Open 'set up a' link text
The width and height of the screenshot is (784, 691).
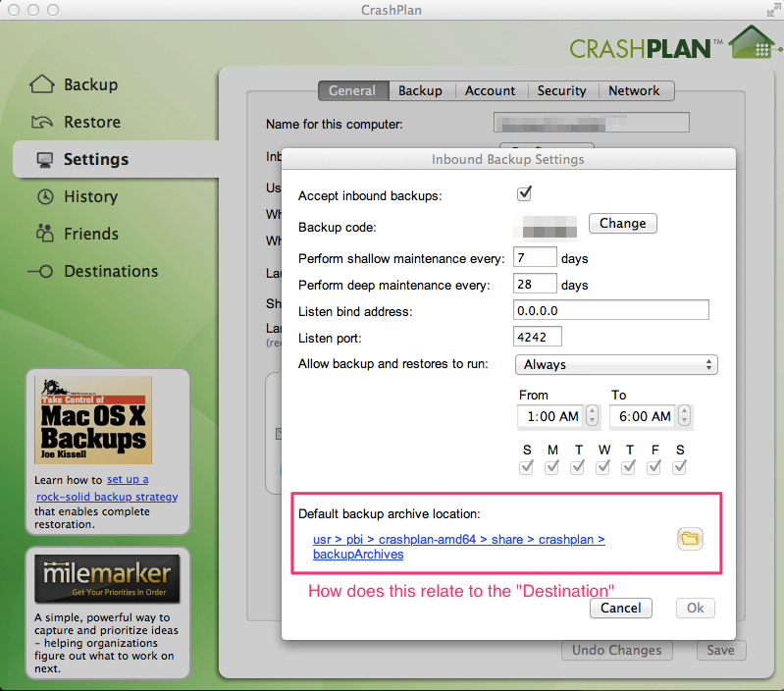128,480
